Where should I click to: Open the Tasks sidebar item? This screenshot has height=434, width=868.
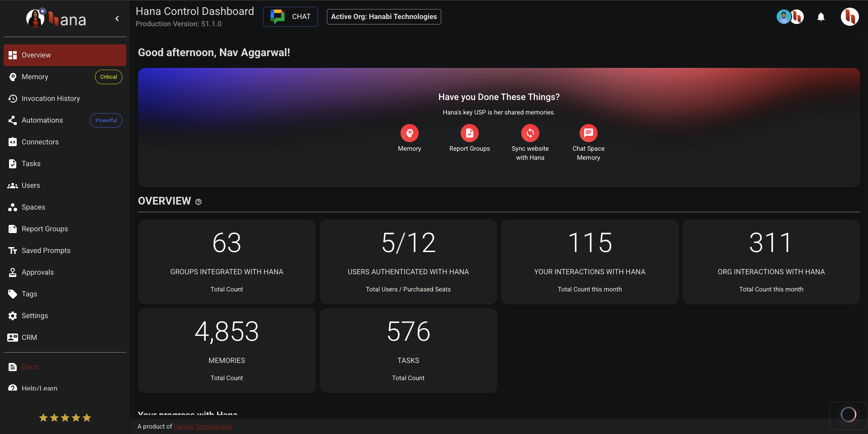pos(65,164)
